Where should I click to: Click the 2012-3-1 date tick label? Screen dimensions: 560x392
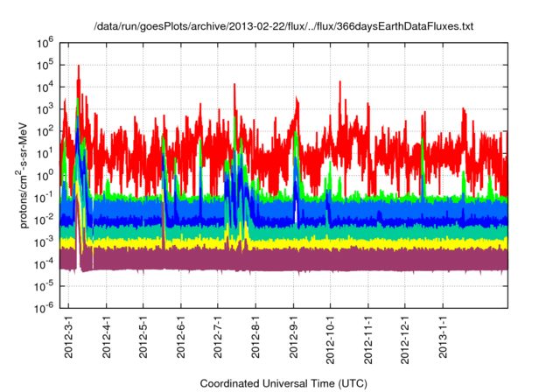[x=69, y=335]
